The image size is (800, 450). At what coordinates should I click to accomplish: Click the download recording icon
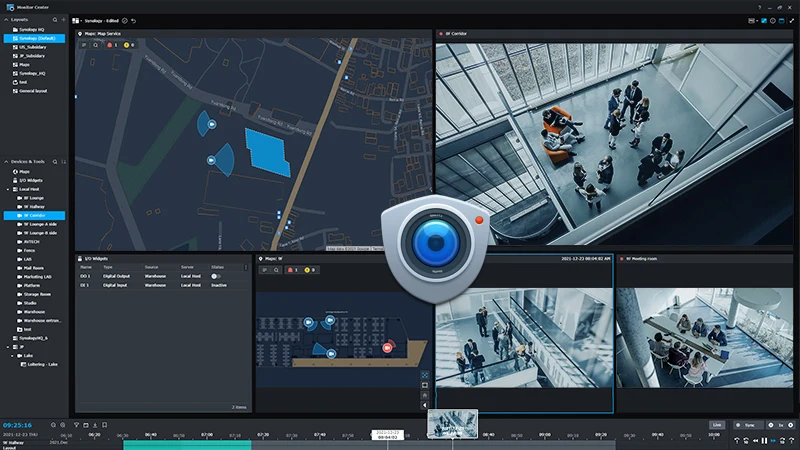[x=95, y=425]
